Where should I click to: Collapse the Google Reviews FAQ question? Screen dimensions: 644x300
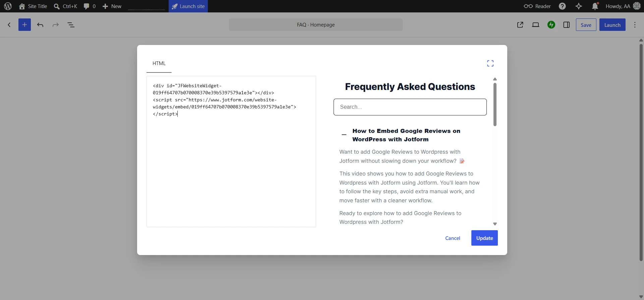tap(344, 135)
